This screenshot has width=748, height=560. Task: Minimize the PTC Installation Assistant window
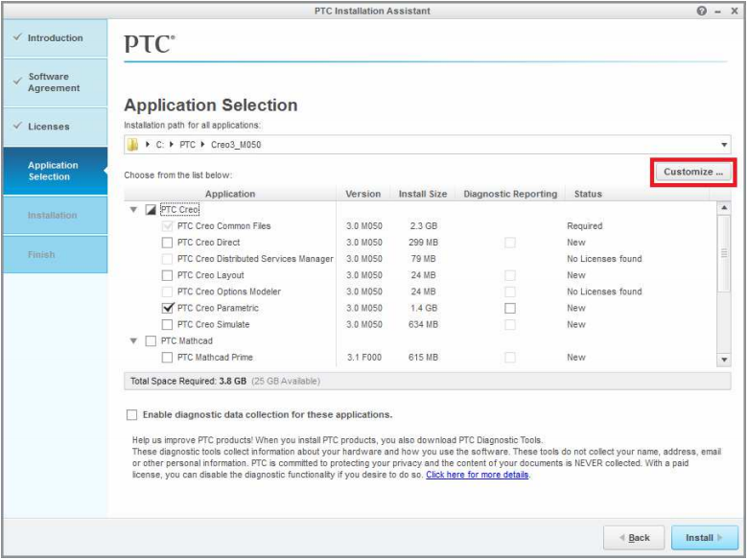click(x=718, y=12)
